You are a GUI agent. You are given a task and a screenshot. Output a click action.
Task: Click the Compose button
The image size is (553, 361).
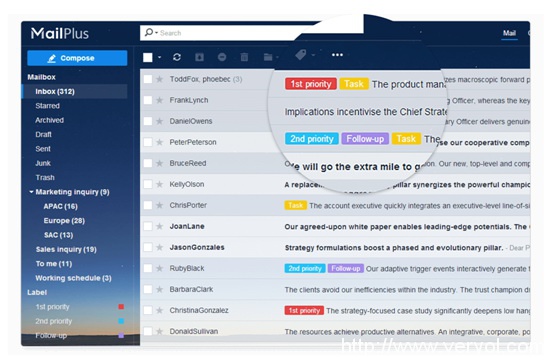click(77, 58)
